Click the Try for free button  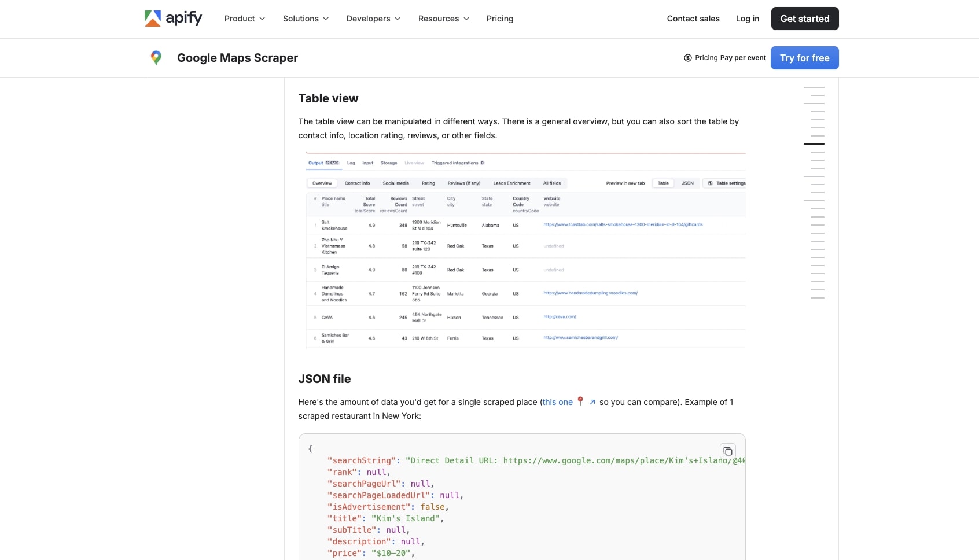(805, 58)
